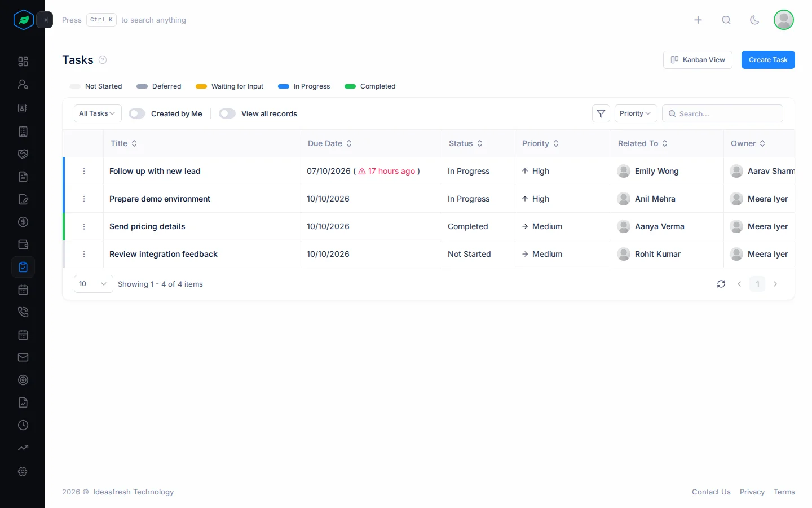Open the Privacy footer link
The image size is (812, 508).
[752, 492]
